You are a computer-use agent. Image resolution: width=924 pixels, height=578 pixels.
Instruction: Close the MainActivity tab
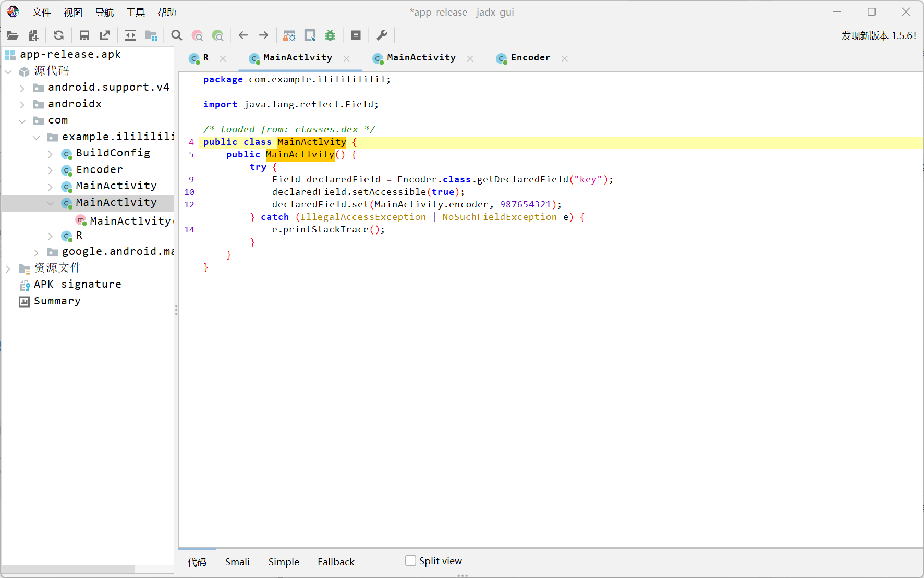pyautogui.click(x=470, y=58)
